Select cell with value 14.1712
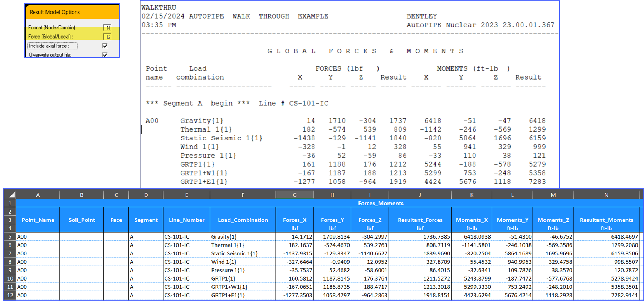Viewport: 644px width, 301px height. [294, 237]
